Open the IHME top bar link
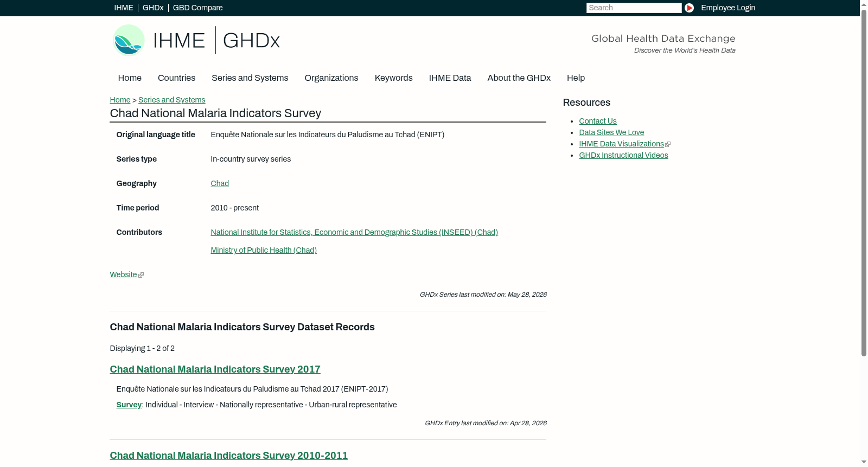The width and height of the screenshot is (868, 467). [124, 8]
